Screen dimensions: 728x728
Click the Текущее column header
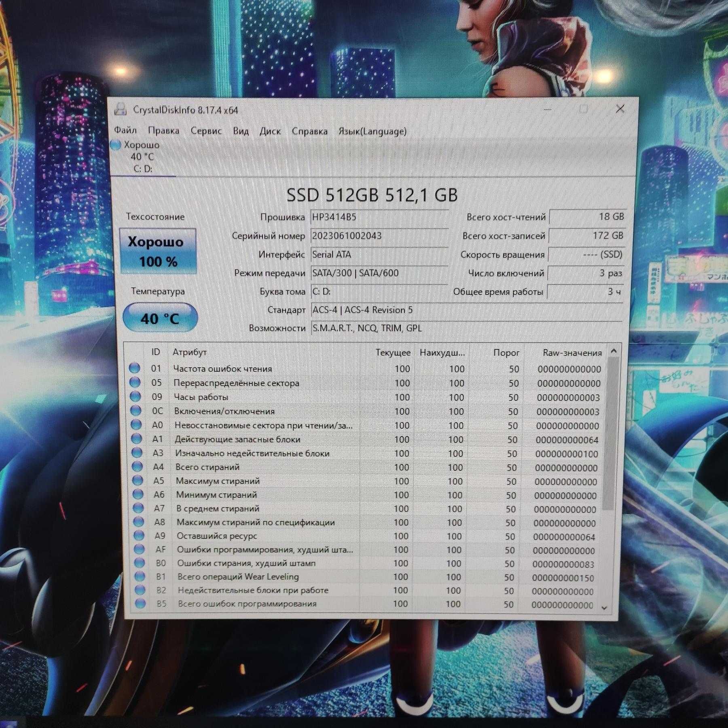(x=392, y=353)
